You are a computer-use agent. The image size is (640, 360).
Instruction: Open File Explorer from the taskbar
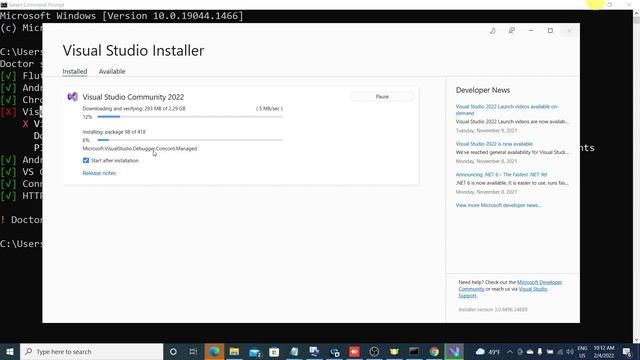click(x=234, y=351)
